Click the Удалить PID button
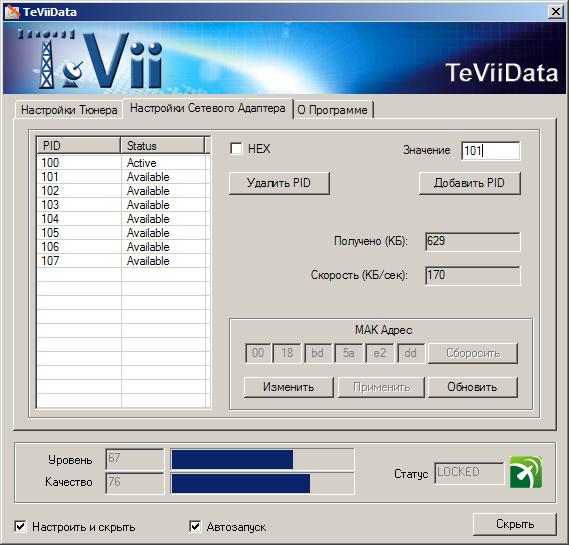 coord(279,183)
